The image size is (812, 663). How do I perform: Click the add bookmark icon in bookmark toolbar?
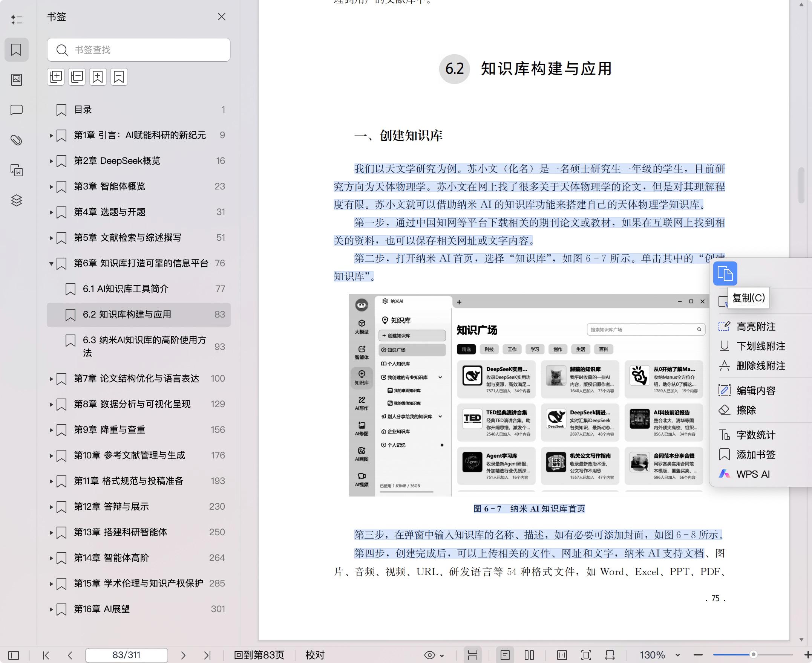[x=98, y=77]
